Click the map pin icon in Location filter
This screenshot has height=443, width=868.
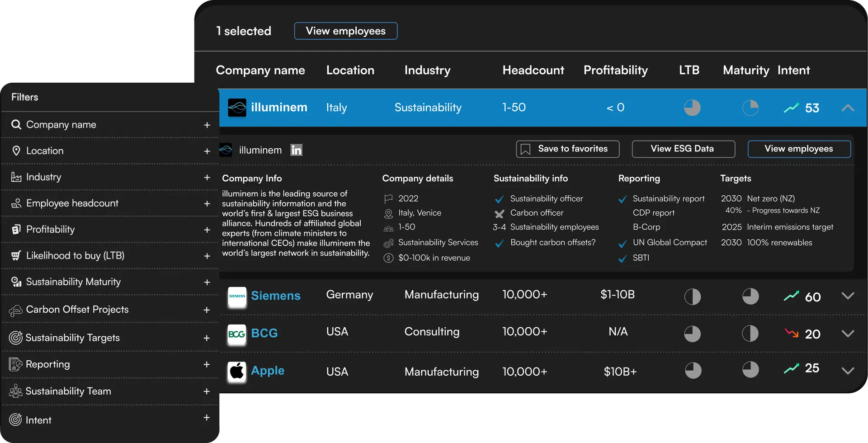(16, 151)
